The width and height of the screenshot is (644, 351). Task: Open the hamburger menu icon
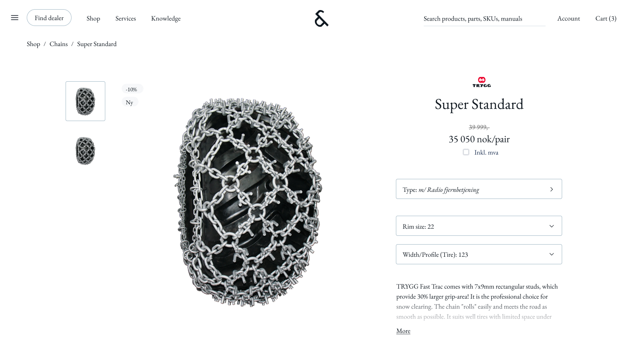coord(15,18)
